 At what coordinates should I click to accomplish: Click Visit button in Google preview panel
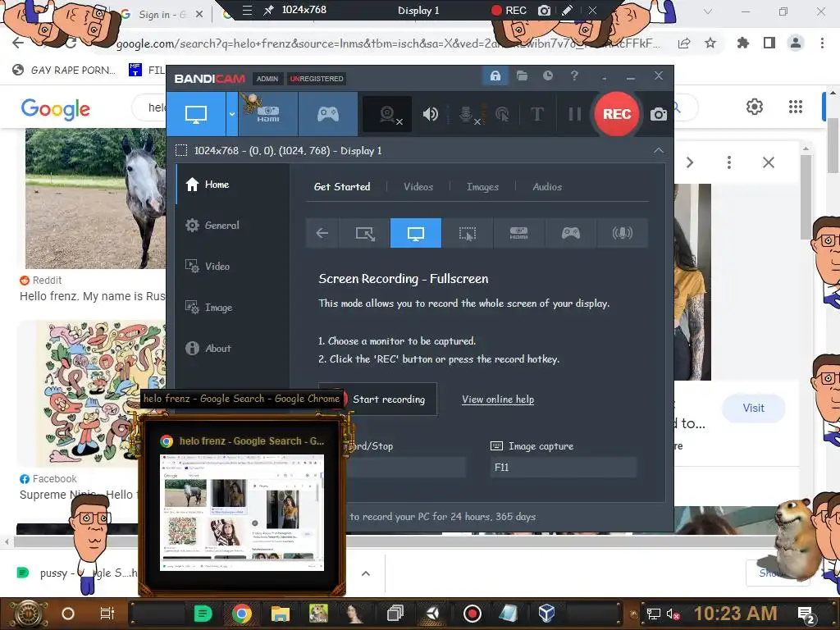(753, 409)
